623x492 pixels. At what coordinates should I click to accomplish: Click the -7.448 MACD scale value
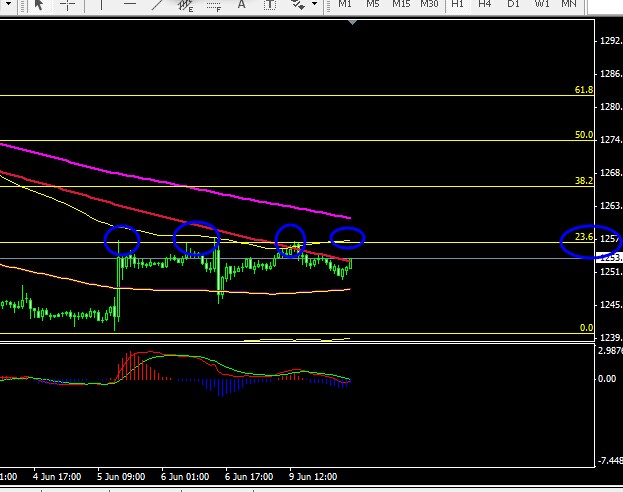click(x=610, y=461)
